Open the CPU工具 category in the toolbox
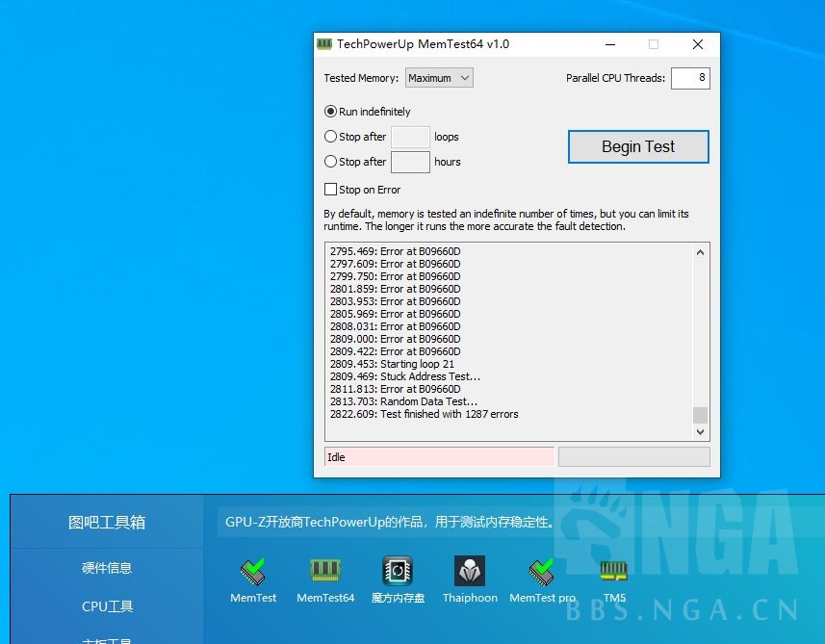Viewport: 825px width, 644px height. coord(107,606)
